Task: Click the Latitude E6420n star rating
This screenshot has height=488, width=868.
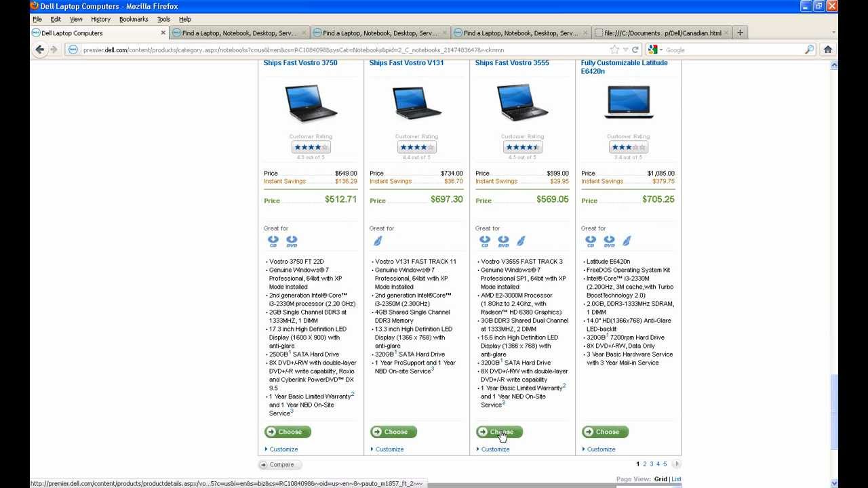Action: point(628,147)
